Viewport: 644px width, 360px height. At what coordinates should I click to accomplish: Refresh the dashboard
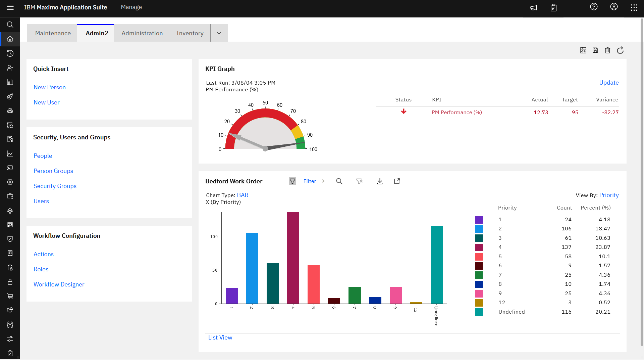[x=620, y=50]
